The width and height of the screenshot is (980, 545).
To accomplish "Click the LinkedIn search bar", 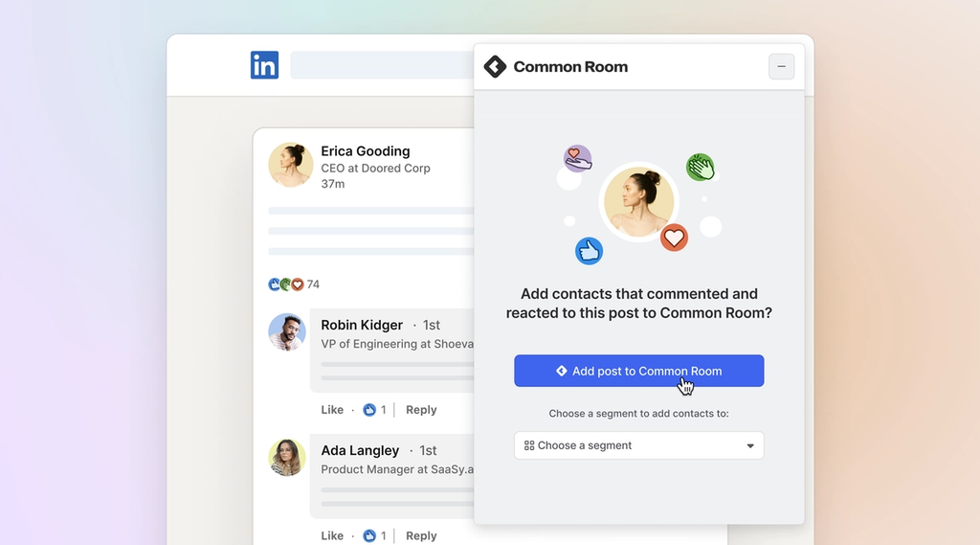I will pos(382,65).
